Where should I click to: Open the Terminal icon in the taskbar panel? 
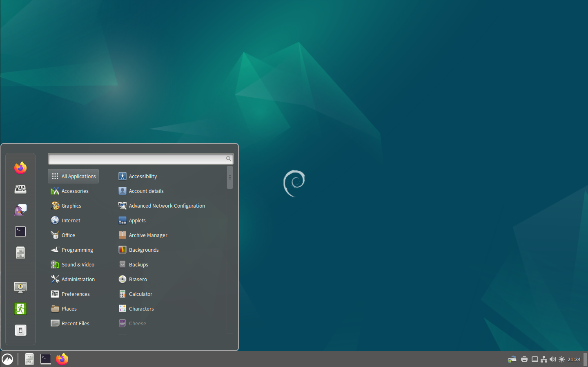coord(46,359)
